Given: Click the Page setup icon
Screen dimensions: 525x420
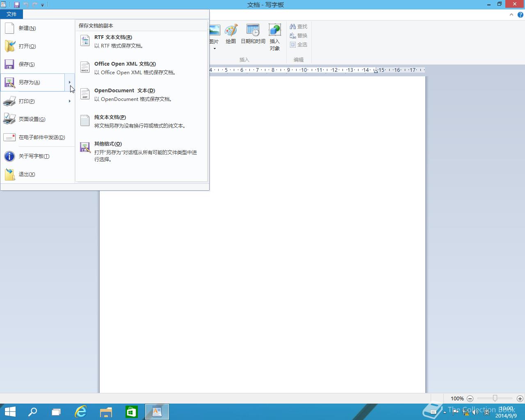Looking at the screenshot, I should pos(9,119).
